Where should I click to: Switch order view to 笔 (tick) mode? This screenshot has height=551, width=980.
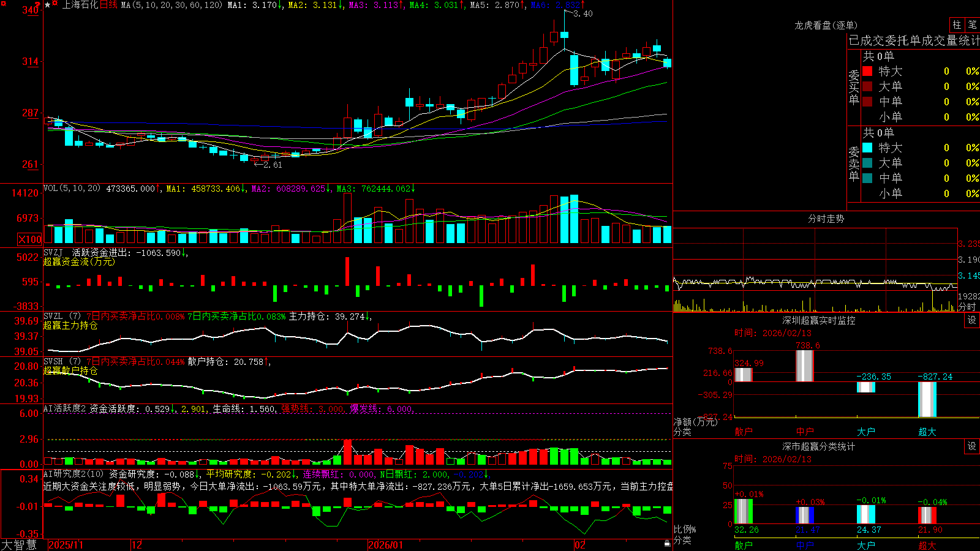tap(972, 24)
